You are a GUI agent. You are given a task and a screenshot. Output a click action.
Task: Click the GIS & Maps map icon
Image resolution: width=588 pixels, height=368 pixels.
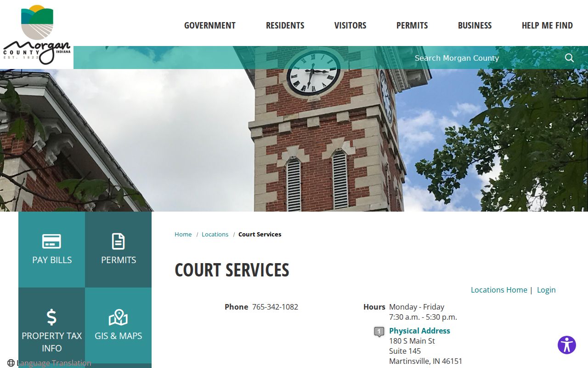click(x=118, y=317)
